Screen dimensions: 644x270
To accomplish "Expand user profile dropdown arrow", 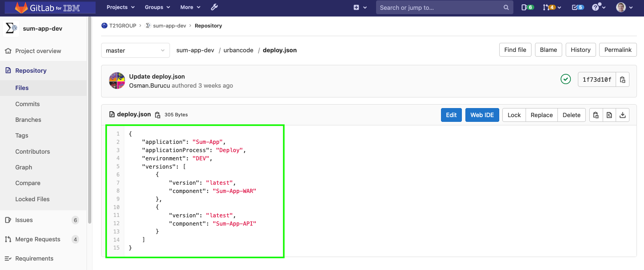I will [x=631, y=7].
